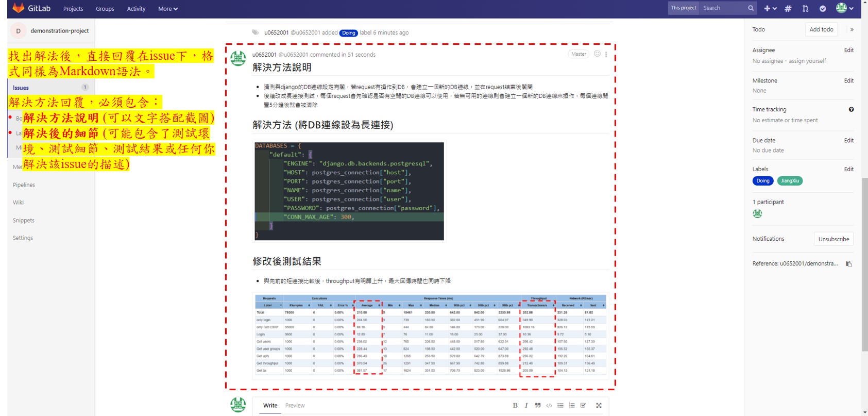Image resolution: width=868 pixels, height=416 pixels.
Task: Add emoji reaction via smiley icon
Action: (597, 54)
